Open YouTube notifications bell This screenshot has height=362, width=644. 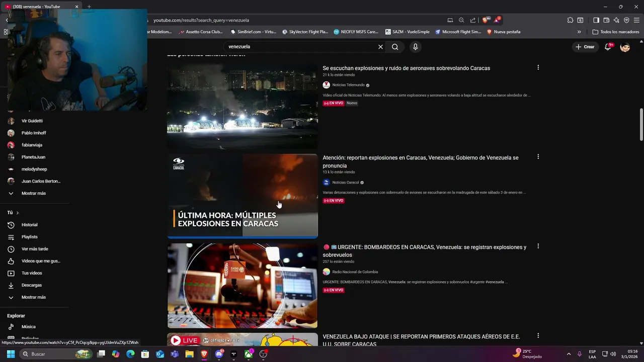point(608,47)
